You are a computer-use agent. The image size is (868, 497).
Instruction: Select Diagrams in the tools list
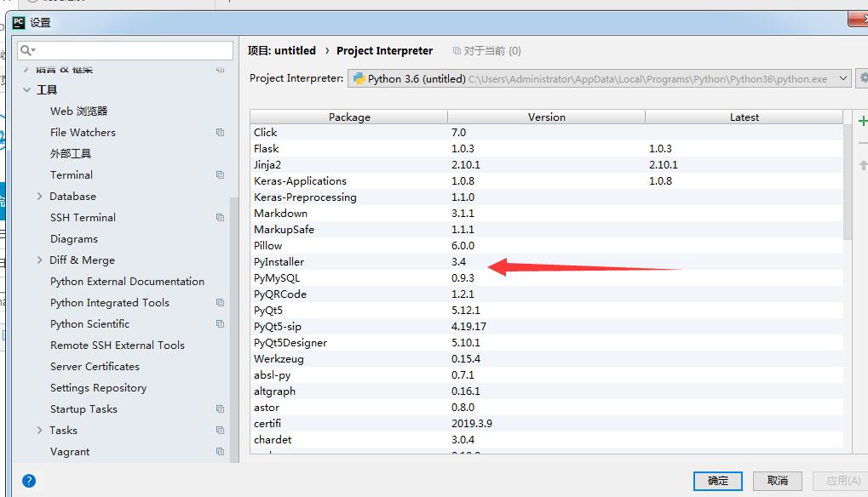coord(74,239)
